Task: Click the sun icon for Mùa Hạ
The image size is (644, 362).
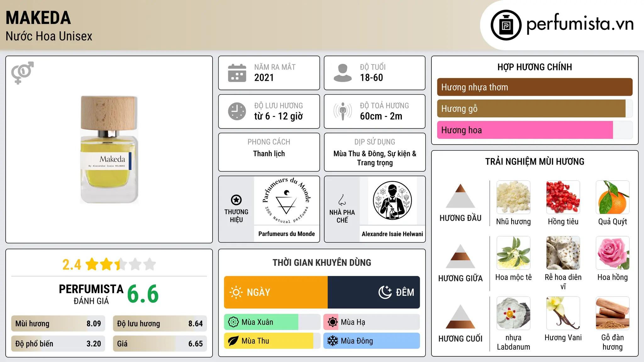Action: [x=332, y=322]
